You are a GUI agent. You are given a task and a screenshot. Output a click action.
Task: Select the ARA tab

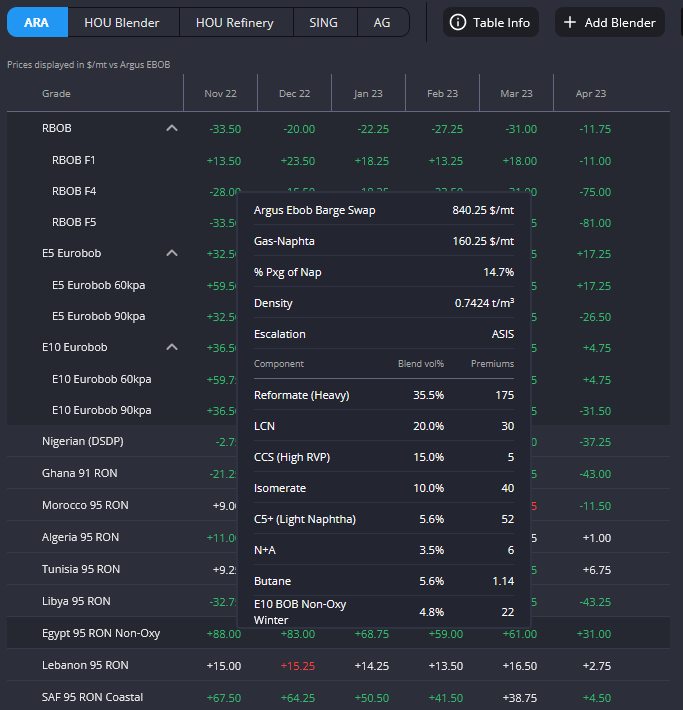(36, 22)
